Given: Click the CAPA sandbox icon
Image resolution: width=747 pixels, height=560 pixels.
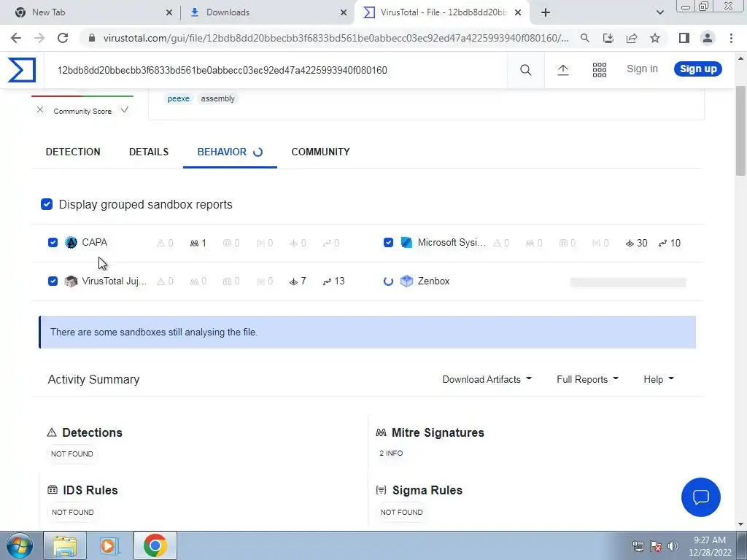Looking at the screenshot, I should click(71, 243).
